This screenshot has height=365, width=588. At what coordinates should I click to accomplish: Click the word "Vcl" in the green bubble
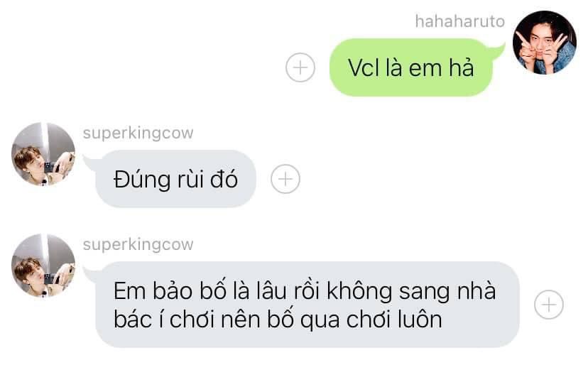(364, 68)
